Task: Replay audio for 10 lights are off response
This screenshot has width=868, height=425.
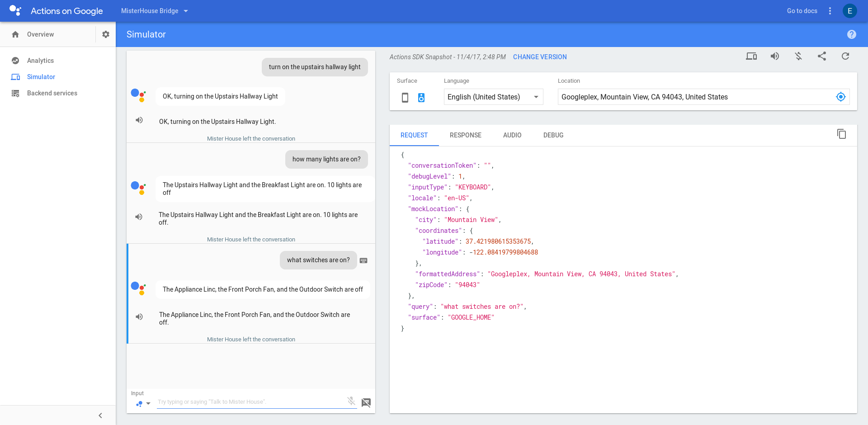Action: click(139, 217)
